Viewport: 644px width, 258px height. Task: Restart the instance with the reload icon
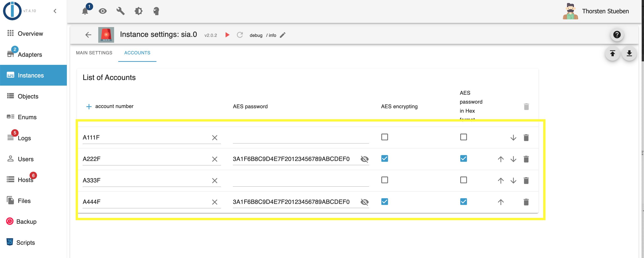coord(240,35)
